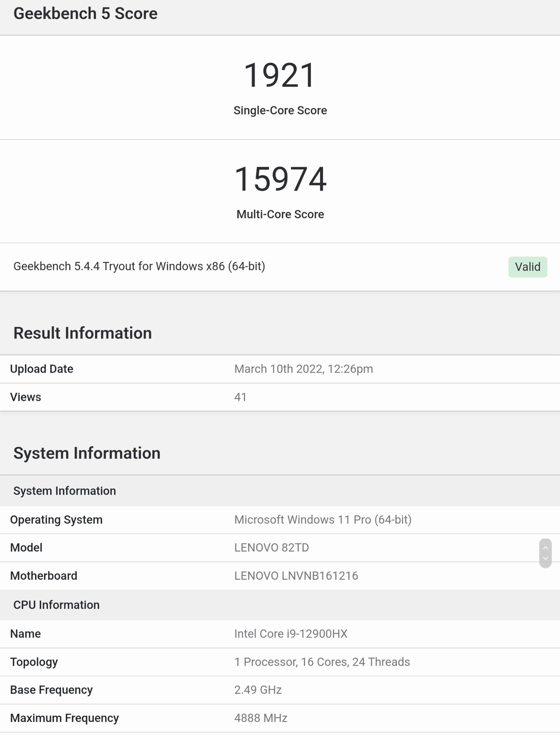Click the scrollbar thumb at right edge
The height and width of the screenshot is (735, 560).
point(545,553)
